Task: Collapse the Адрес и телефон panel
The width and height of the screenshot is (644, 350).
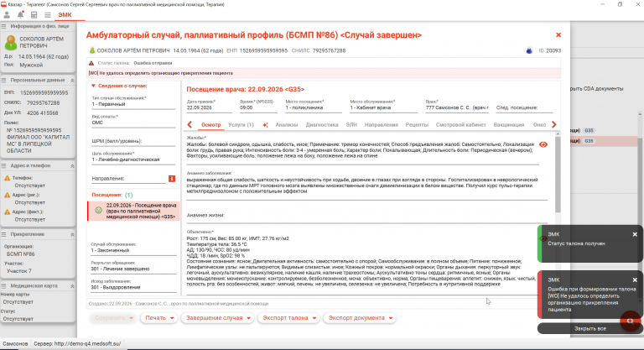Action: tap(72, 165)
